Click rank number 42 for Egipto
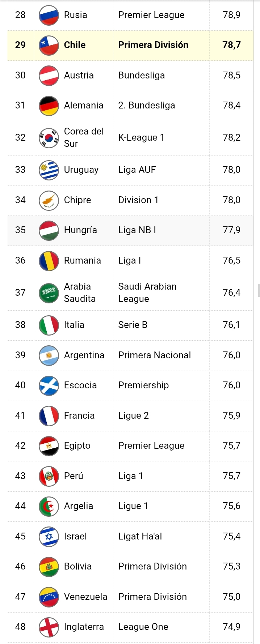This screenshot has height=644, width=260. pyautogui.click(x=20, y=445)
